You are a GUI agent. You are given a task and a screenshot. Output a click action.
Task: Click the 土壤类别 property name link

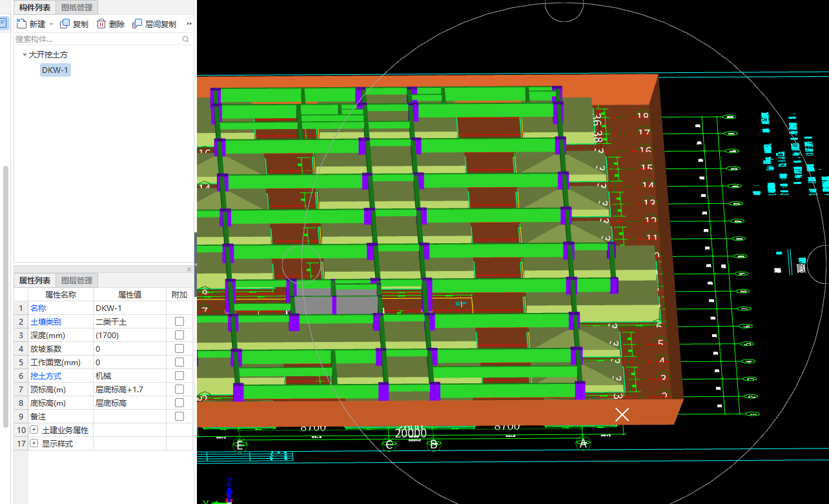click(x=46, y=321)
